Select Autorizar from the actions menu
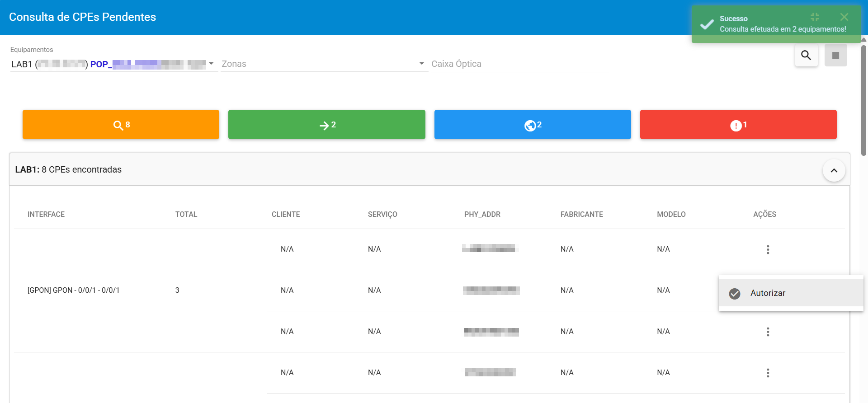Image resolution: width=868 pixels, height=403 pixels. pos(791,293)
